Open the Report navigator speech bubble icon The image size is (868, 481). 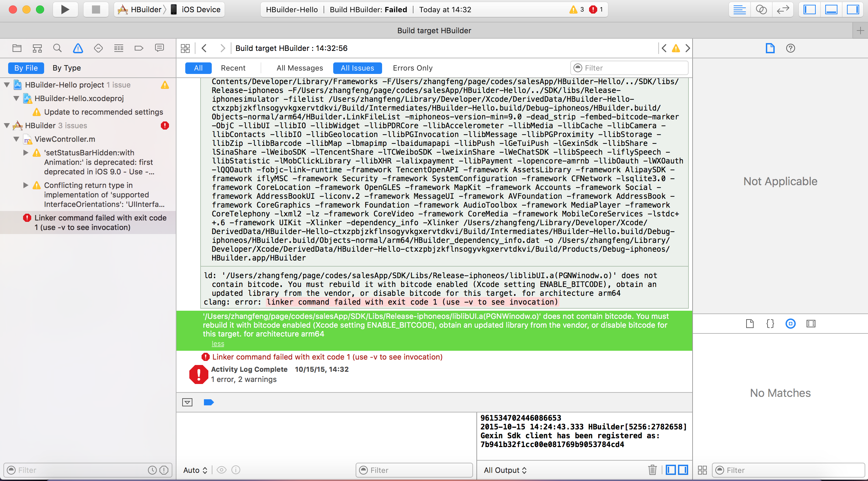click(x=159, y=48)
